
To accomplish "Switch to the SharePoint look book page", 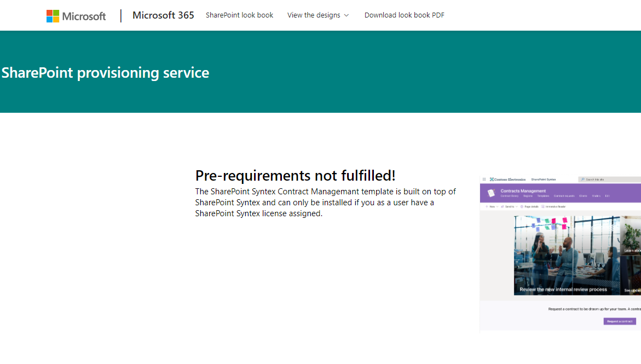I will pos(239,15).
